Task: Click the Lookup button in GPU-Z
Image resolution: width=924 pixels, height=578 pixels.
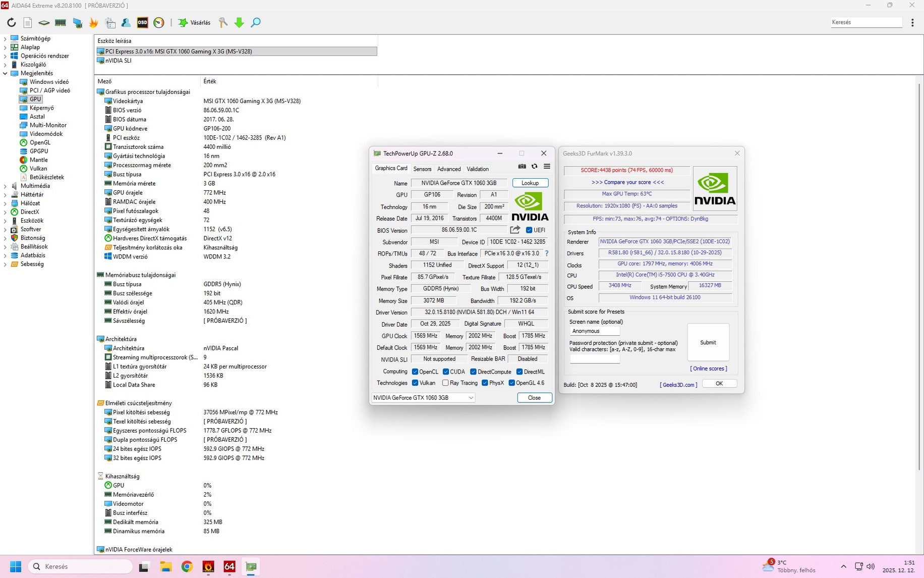Action: click(x=530, y=183)
